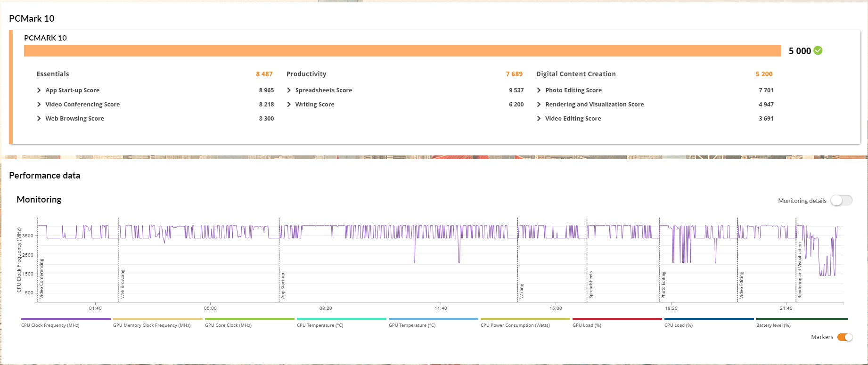Expand the Spreadsheets Score row
Image resolution: width=868 pixels, height=365 pixels.
pos(289,90)
